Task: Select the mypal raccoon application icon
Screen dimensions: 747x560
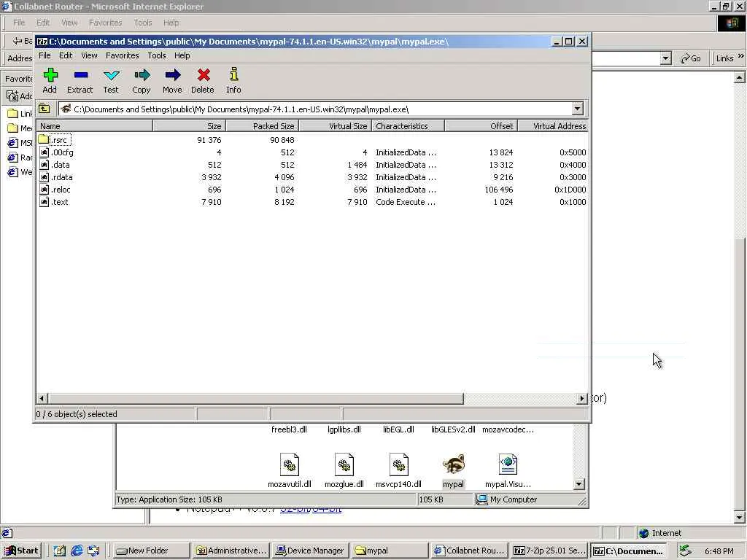Action: click(x=453, y=464)
